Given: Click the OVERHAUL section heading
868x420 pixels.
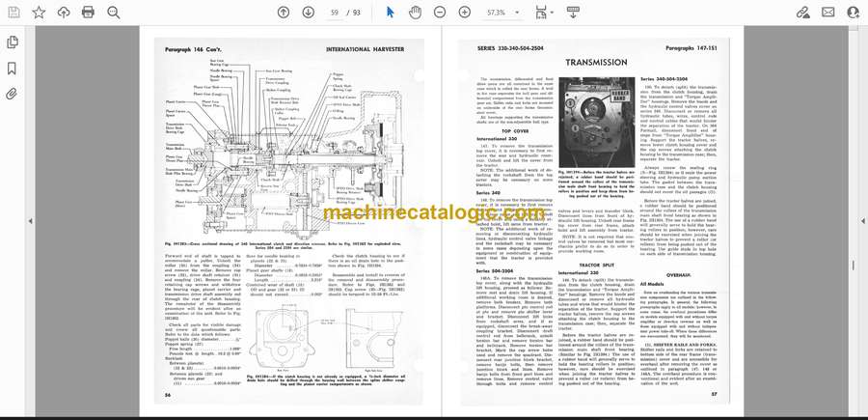Looking at the screenshot, I should tap(679, 275).
